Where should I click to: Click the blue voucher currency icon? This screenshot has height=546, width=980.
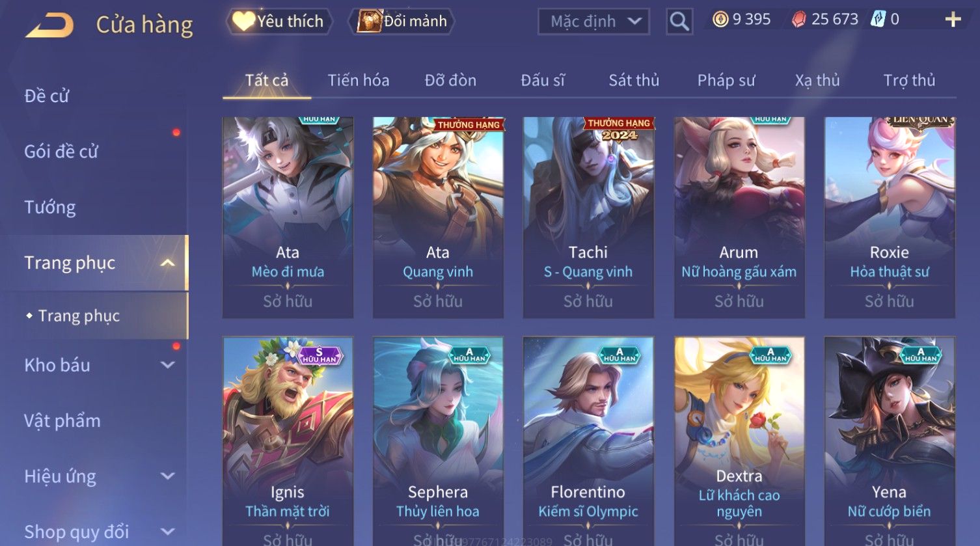pos(878,20)
